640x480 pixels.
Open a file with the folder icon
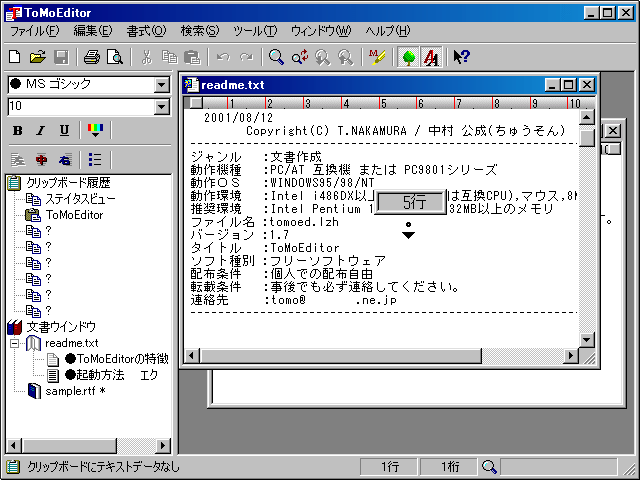[x=38, y=57]
